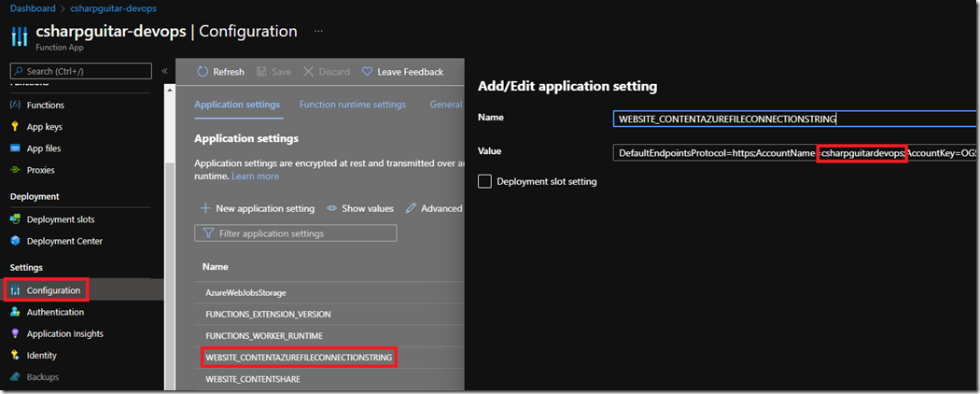Viewport: 980px width, 394px height.
Task: Click the Configuration sliders icon
Action: tap(16, 290)
